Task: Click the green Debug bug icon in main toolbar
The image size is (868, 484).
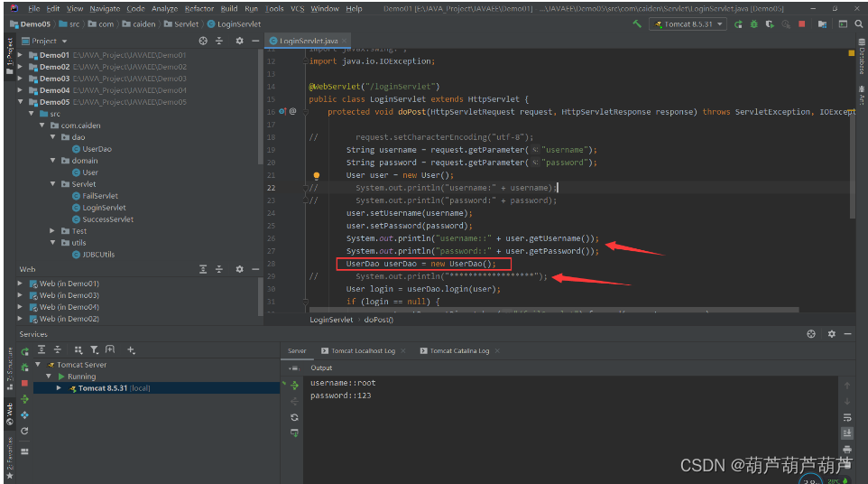Action: pyautogui.click(x=753, y=24)
